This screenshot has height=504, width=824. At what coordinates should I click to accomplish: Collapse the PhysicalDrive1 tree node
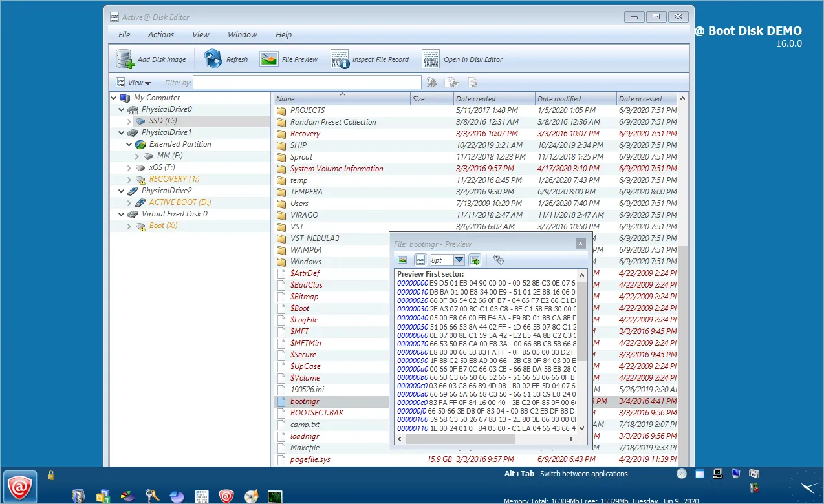pyautogui.click(x=122, y=133)
